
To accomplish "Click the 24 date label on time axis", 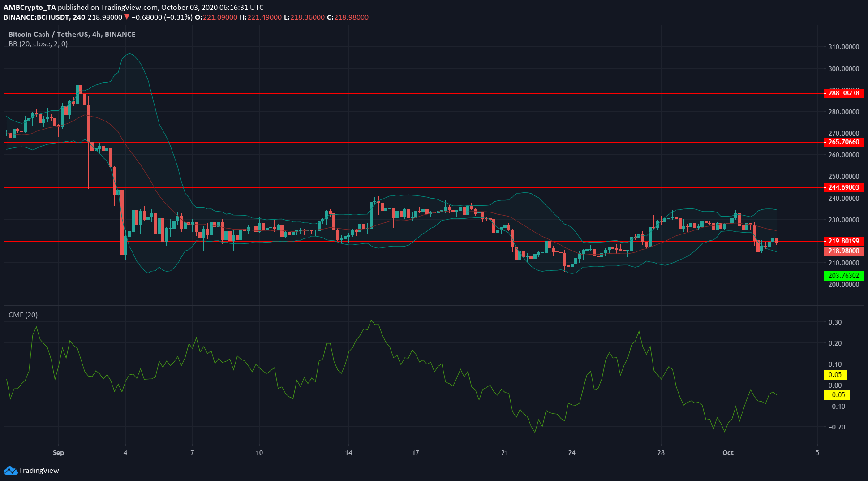I will (x=572, y=453).
